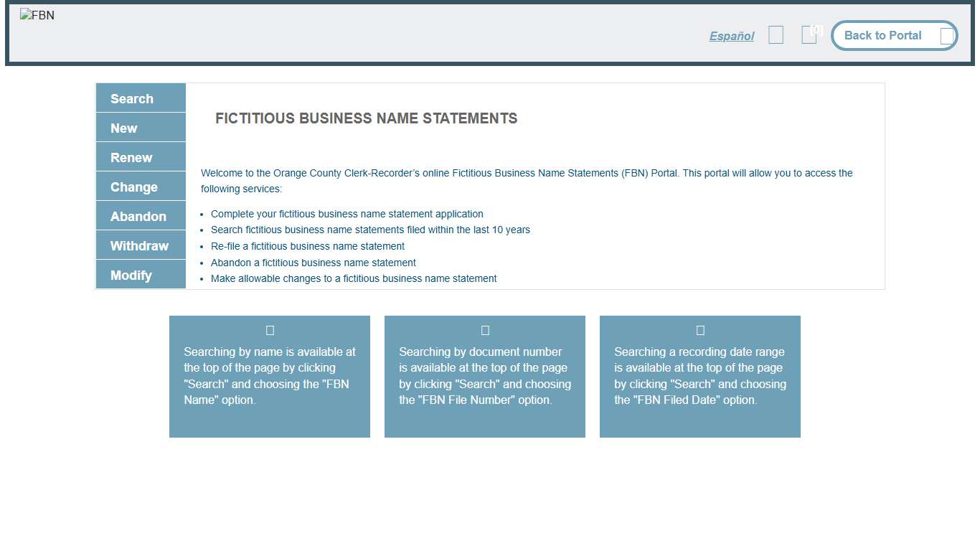Click the FBN logo in the header
Viewport: 980px width, 551px height.
pyautogui.click(x=37, y=14)
